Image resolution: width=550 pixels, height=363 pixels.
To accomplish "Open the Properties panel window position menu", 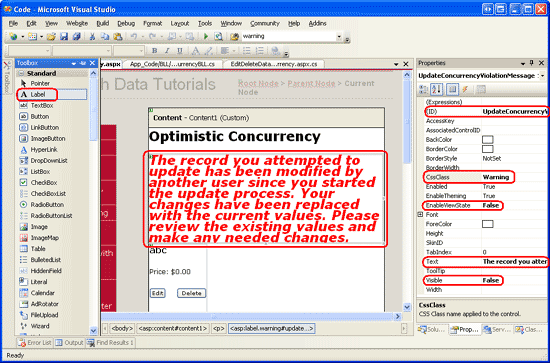I will click(523, 63).
